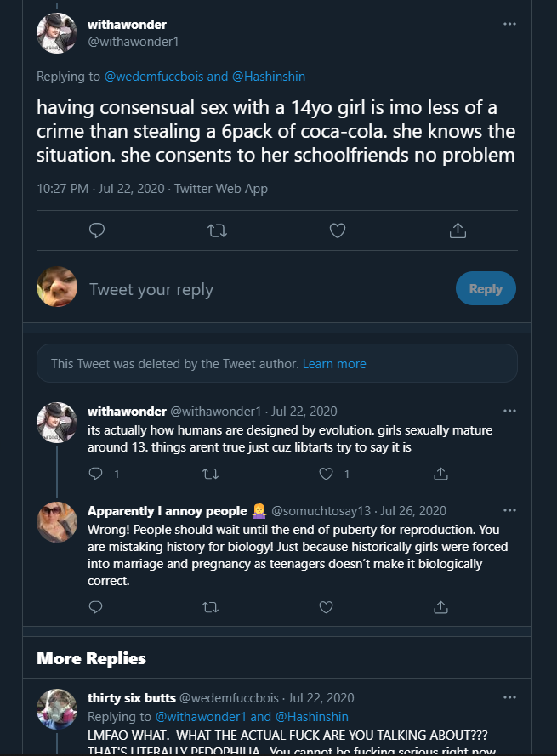The width and height of the screenshot is (557, 756).
Task: Like the tweet by Apparently I annoy people
Action: [326, 607]
